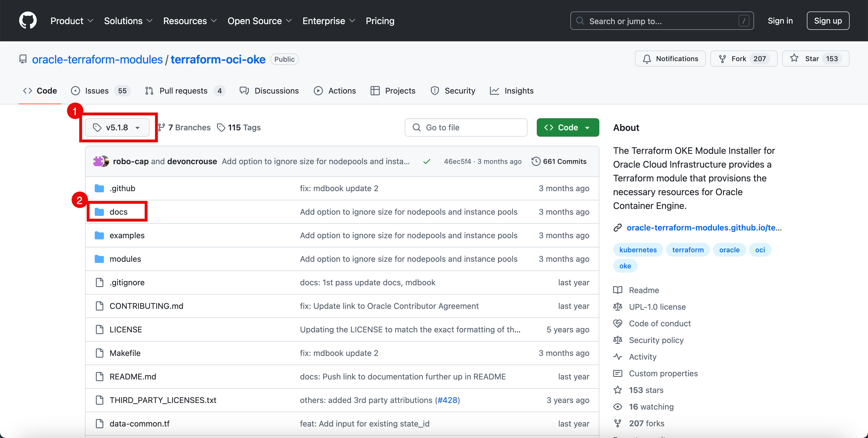Click the link icon beside website URL
The image size is (868, 438).
(617, 228)
